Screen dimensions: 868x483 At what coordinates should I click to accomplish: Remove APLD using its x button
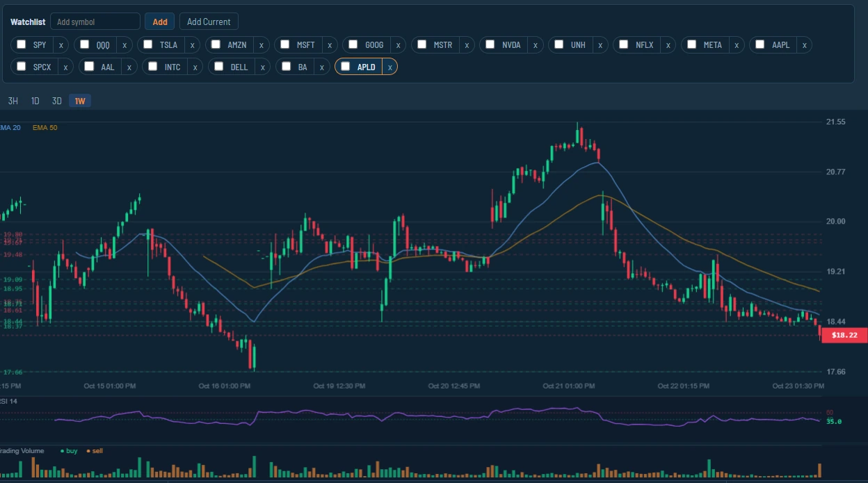(390, 67)
